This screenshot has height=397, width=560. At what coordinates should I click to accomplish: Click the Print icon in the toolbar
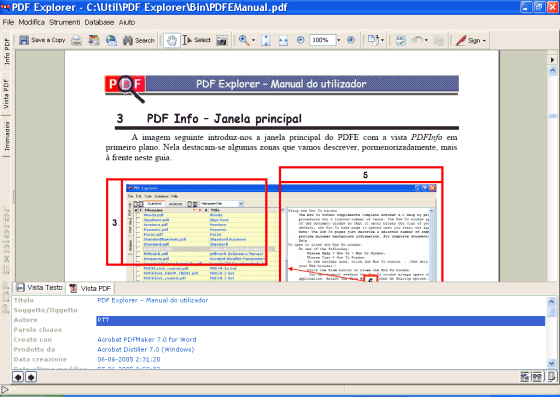[76, 40]
